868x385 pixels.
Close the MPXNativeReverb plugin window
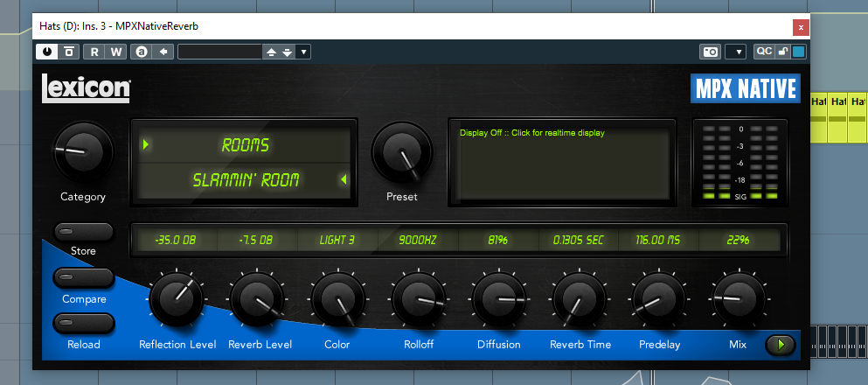(801, 26)
